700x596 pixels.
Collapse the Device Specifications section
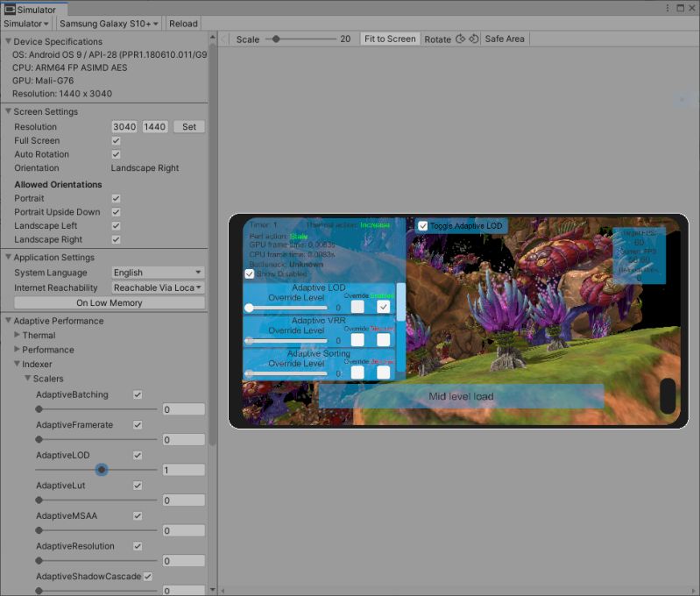tap(8, 41)
